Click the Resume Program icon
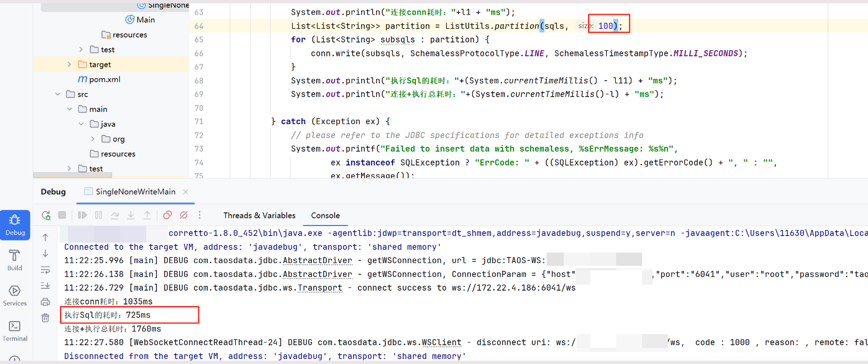 82,215
